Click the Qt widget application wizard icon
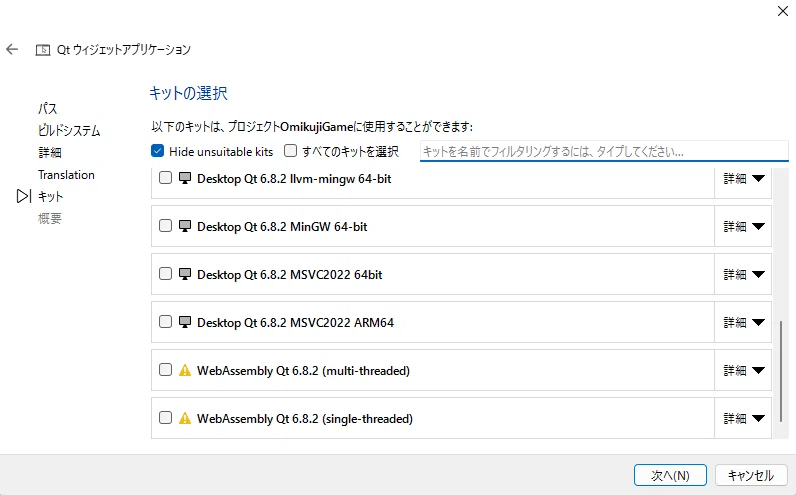Image resolution: width=796 pixels, height=495 pixels. click(43, 50)
